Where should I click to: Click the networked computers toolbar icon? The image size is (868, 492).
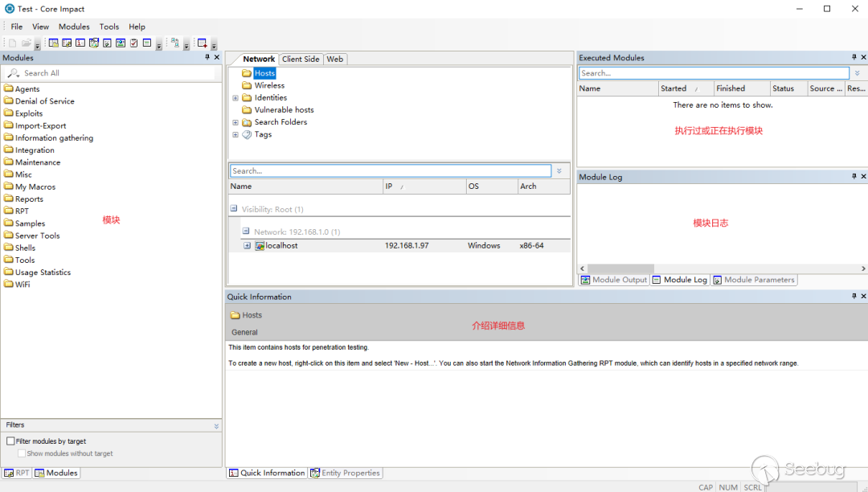[x=175, y=43]
